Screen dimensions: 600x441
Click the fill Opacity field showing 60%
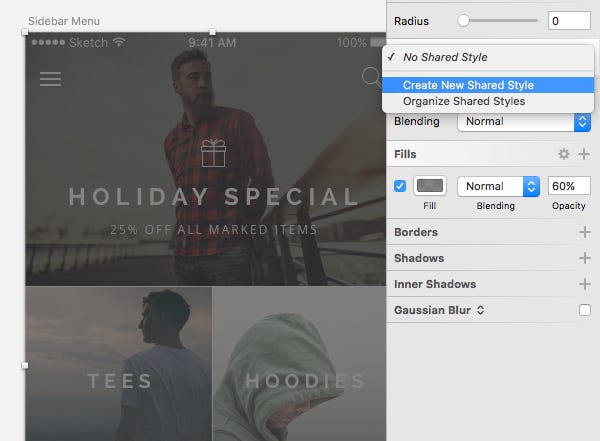click(569, 186)
